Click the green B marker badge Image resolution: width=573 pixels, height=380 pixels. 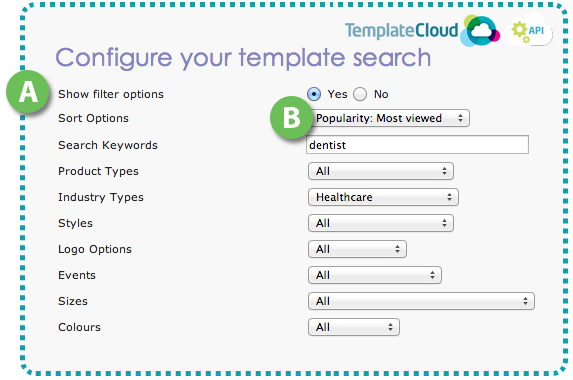pyautogui.click(x=291, y=118)
